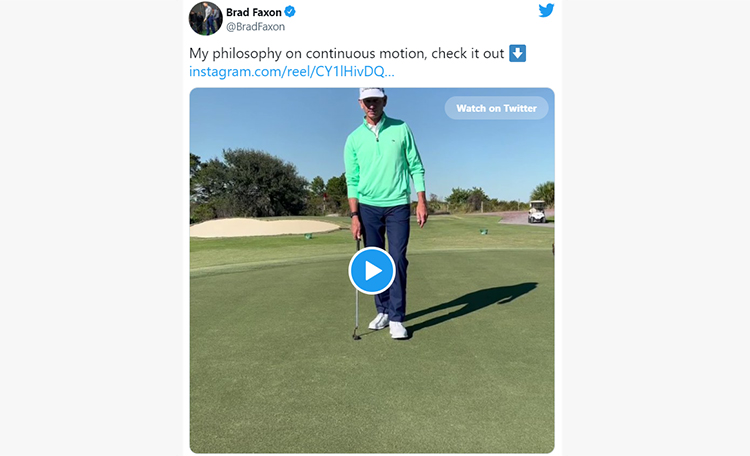Click the Brad Faxon display name
The image size is (750, 456).
pyautogui.click(x=254, y=12)
